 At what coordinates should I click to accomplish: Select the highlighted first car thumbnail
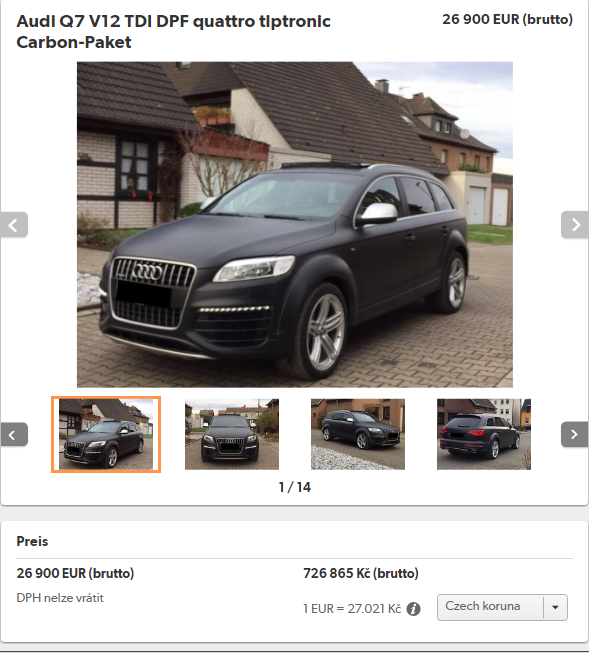106,434
